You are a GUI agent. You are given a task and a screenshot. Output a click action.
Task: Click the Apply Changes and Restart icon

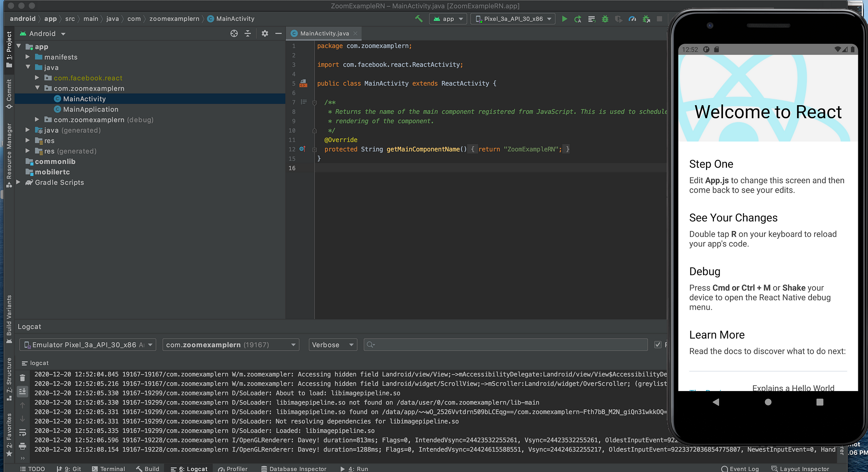578,19
